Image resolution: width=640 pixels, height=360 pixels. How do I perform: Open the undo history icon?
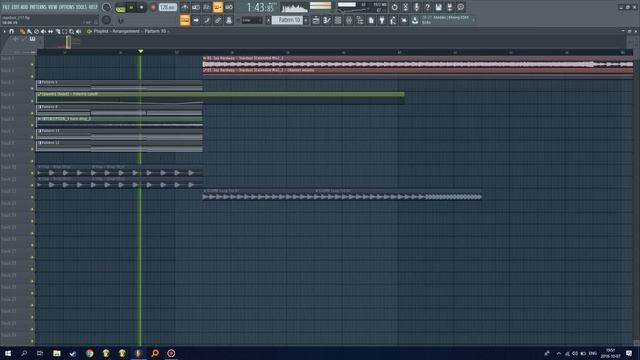pos(394,7)
